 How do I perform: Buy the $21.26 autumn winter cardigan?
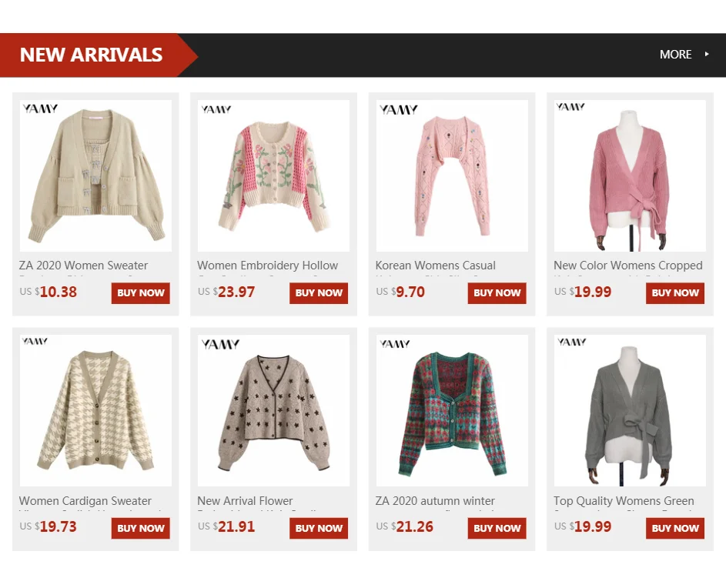click(x=497, y=528)
